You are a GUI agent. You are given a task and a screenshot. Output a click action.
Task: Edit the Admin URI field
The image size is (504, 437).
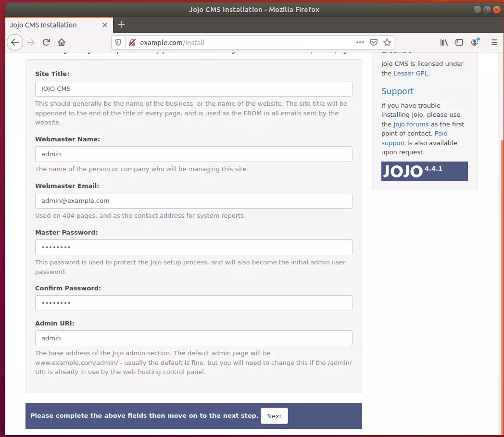point(193,338)
